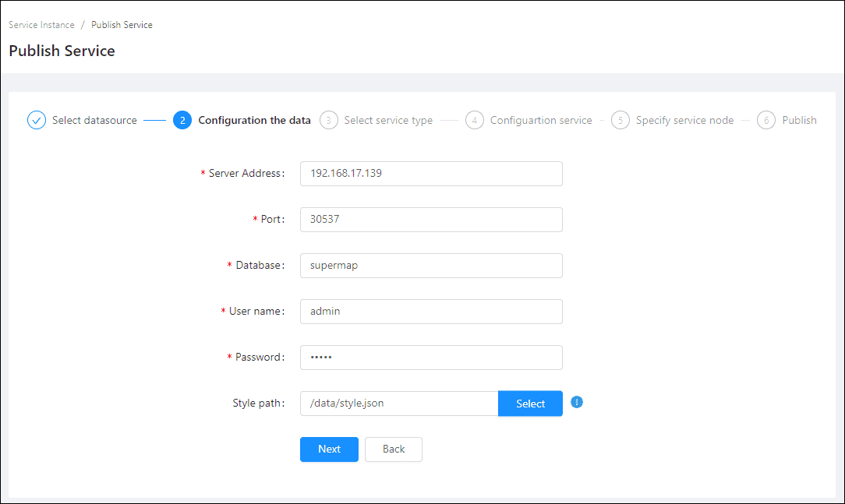Click step 4 number circle
Screen dimensions: 845x504
point(475,120)
